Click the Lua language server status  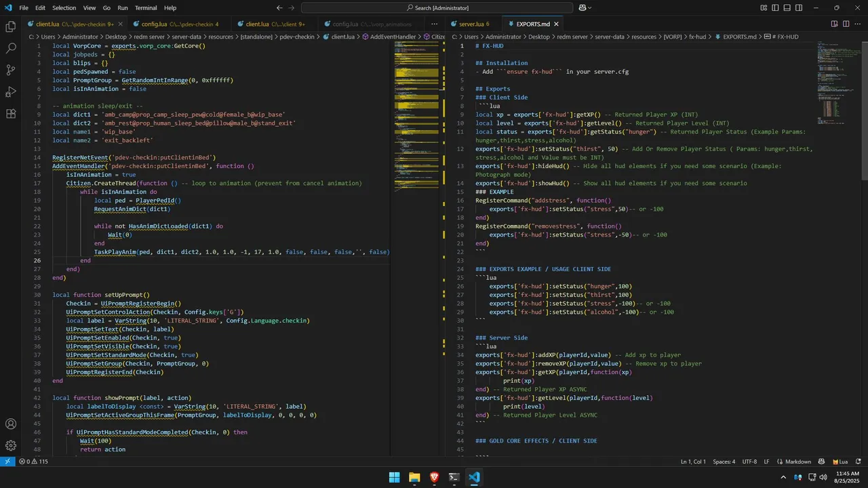(840, 462)
